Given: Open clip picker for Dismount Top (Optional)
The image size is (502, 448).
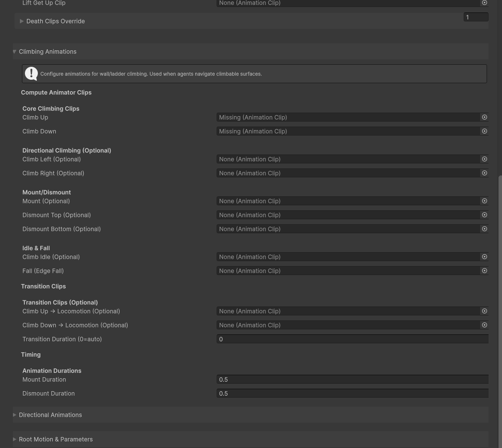Looking at the screenshot, I should coord(484,215).
